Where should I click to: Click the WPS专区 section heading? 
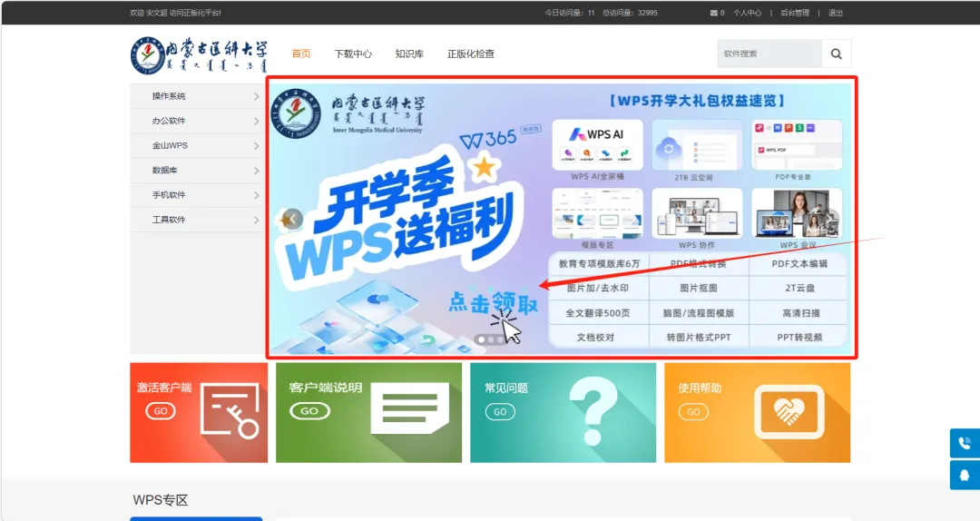pos(161,500)
